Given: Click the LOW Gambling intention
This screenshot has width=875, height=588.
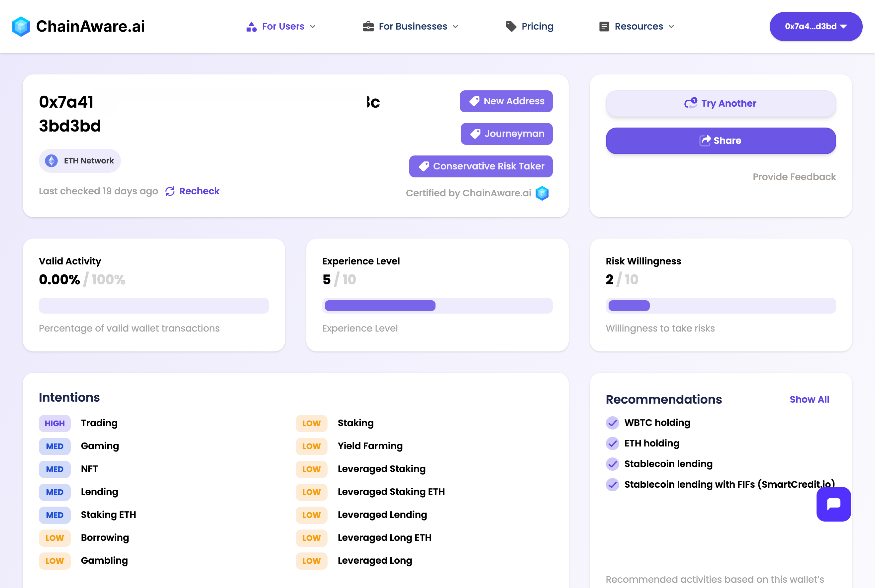Looking at the screenshot, I should click(83, 561).
